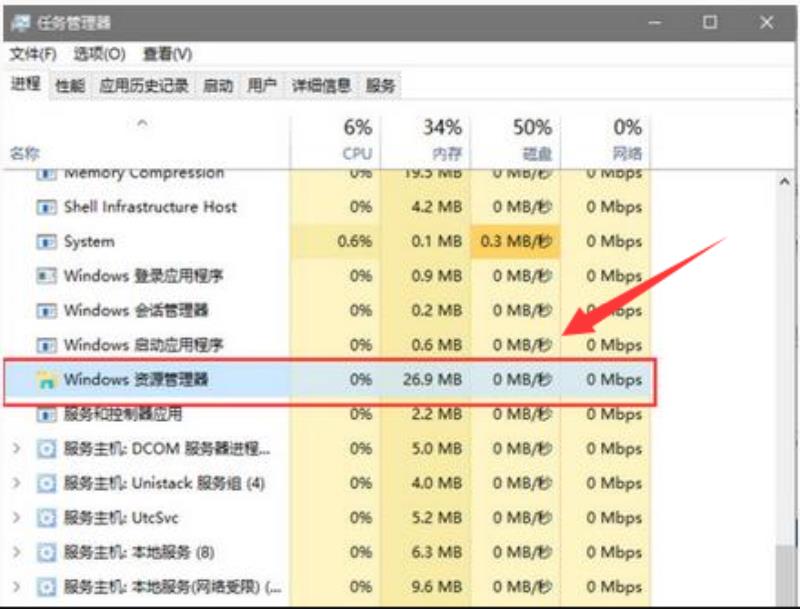Screen dimensions: 800x609
Task: Expand the 服务主机: 本地服务 (8) group
Action: click(16, 553)
